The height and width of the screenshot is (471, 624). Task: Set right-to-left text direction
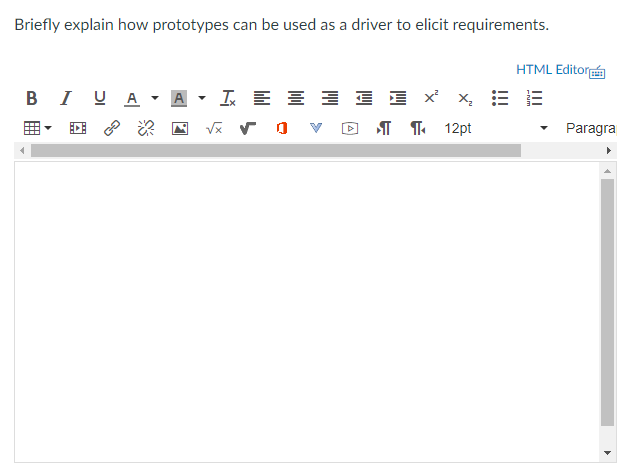pyautogui.click(x=417, y=128)
